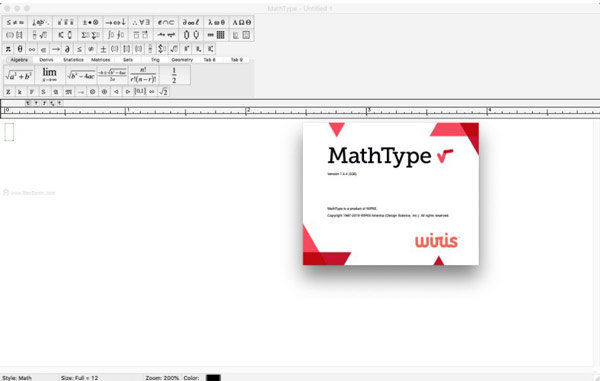
Task: Open the summation templates Σ palette
Action: pos(91,35)
